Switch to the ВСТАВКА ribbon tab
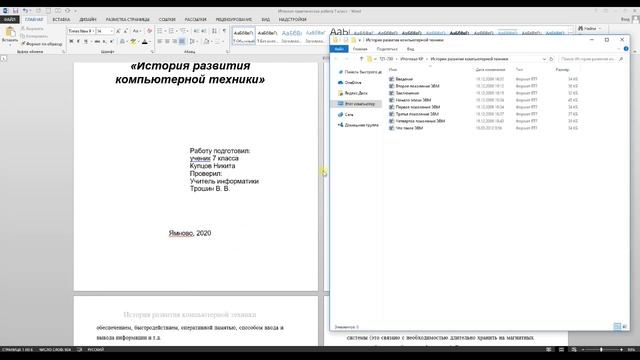The width and height of the screenshot is (640, 360). (61, 19)
